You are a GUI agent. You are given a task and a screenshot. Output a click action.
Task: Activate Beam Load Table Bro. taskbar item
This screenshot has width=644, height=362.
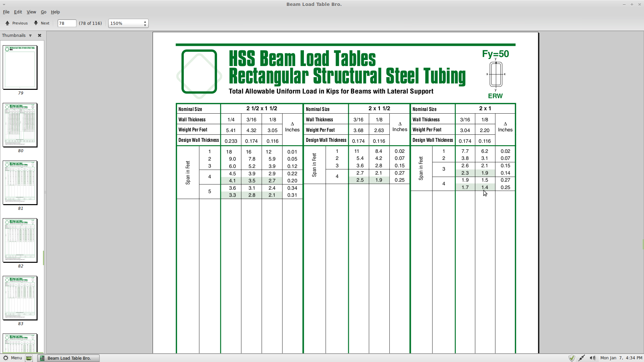pos(68,358)
